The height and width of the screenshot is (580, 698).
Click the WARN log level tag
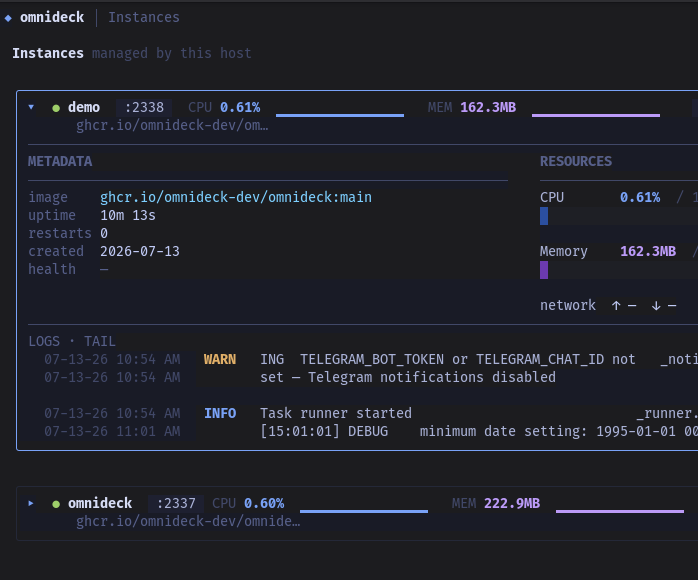220,359
